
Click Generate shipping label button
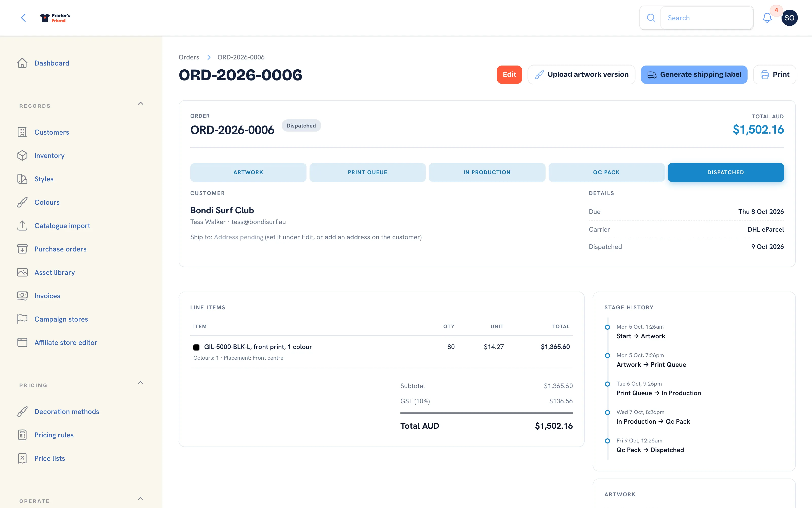(x=694, y=75)
